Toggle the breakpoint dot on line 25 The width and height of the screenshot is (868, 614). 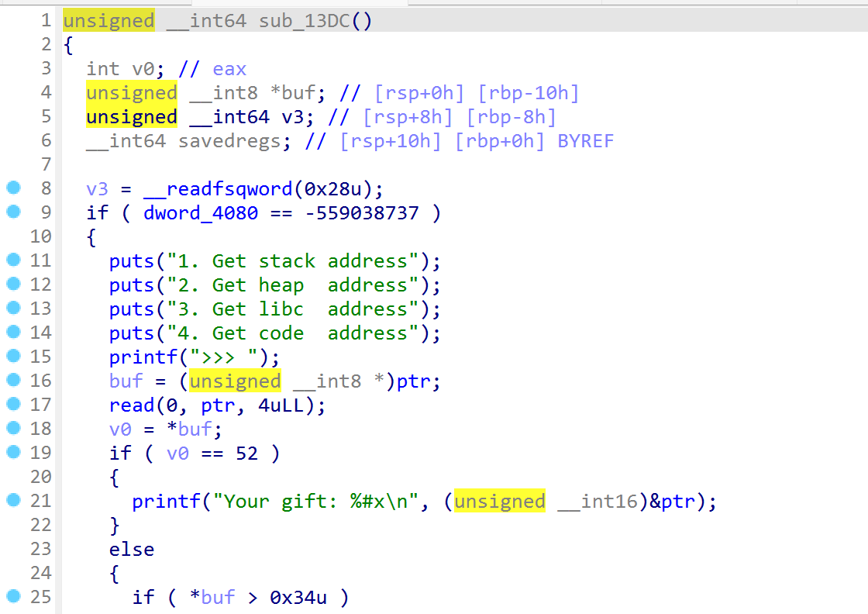click(x=13, y=596)
